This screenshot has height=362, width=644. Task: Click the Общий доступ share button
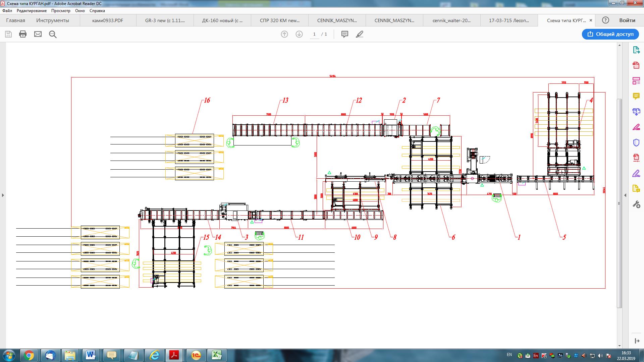point(610,34)
